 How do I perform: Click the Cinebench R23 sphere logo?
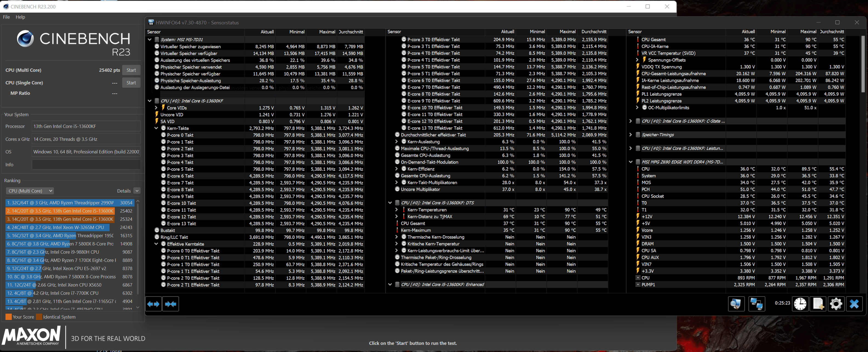coord(25,39)
